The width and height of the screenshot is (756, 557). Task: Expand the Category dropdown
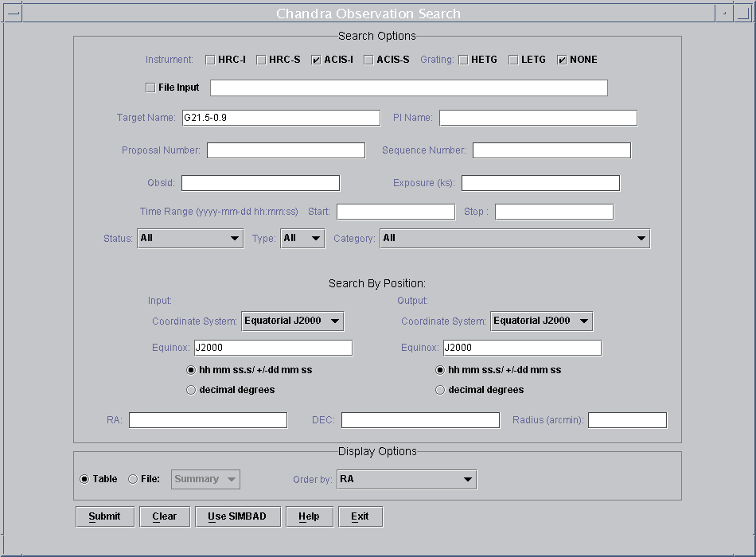tap(515, 238)
